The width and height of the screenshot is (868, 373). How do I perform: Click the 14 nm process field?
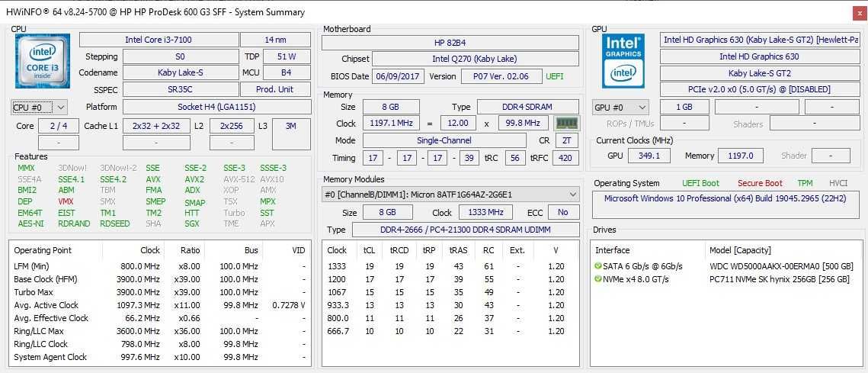tap(275, 40)
